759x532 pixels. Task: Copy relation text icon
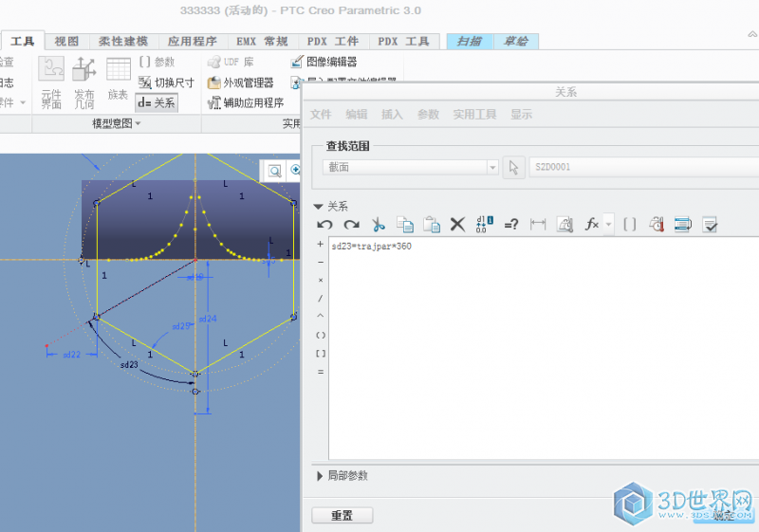pos(405,225)
